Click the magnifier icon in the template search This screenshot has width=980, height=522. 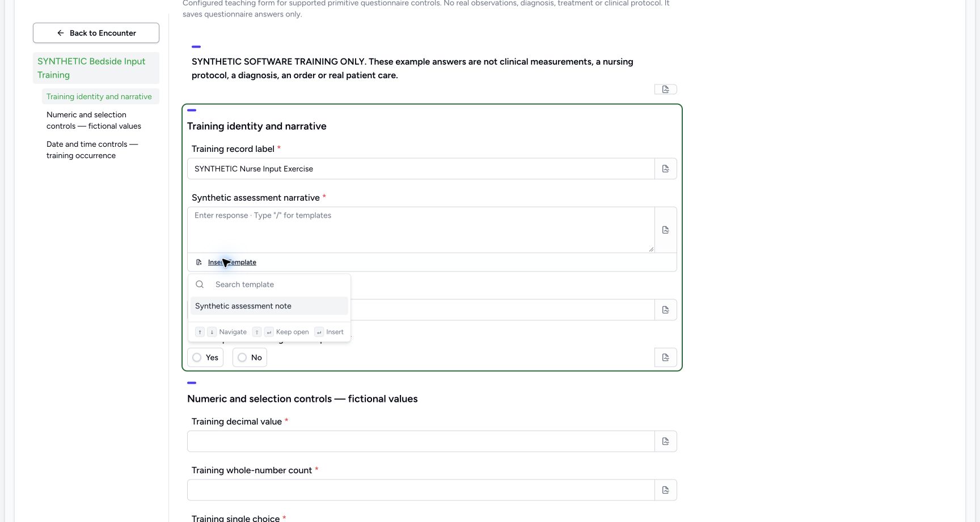(200, 285)
